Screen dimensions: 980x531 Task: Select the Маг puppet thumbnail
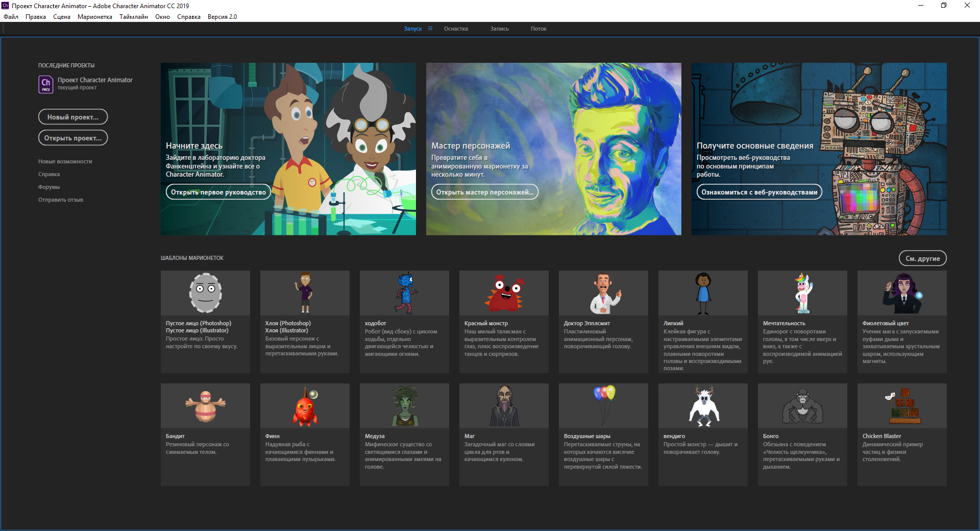tap(504, 406)
